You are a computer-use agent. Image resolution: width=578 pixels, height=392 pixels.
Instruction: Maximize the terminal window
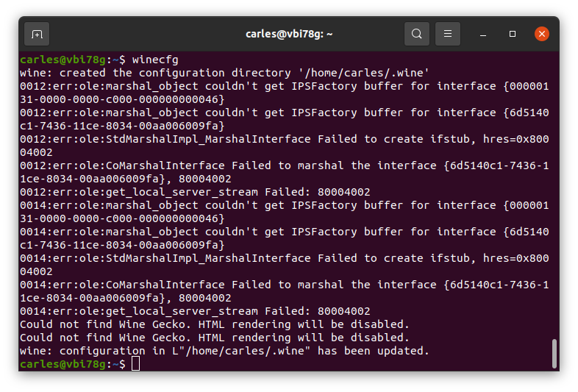point(513,34)
